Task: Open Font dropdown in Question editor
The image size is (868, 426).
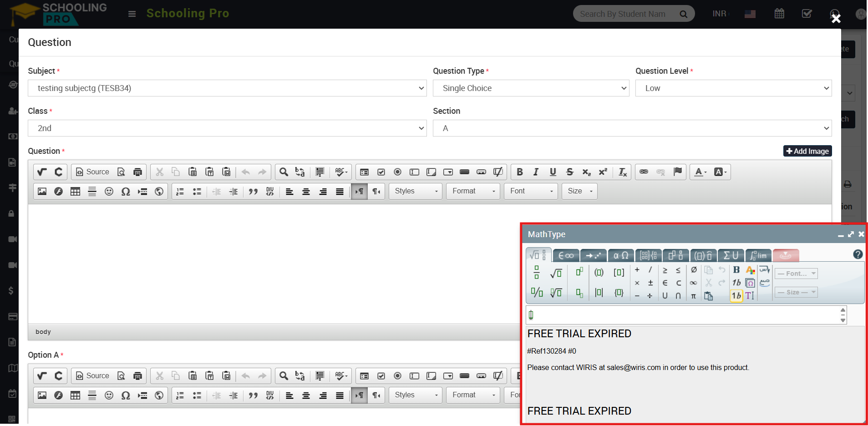Action: point(531,192)
